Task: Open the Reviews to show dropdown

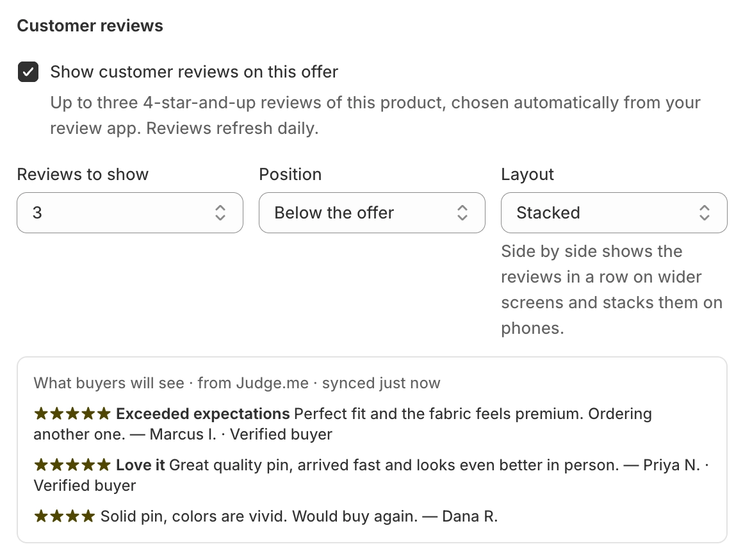Action: [130, 213]
